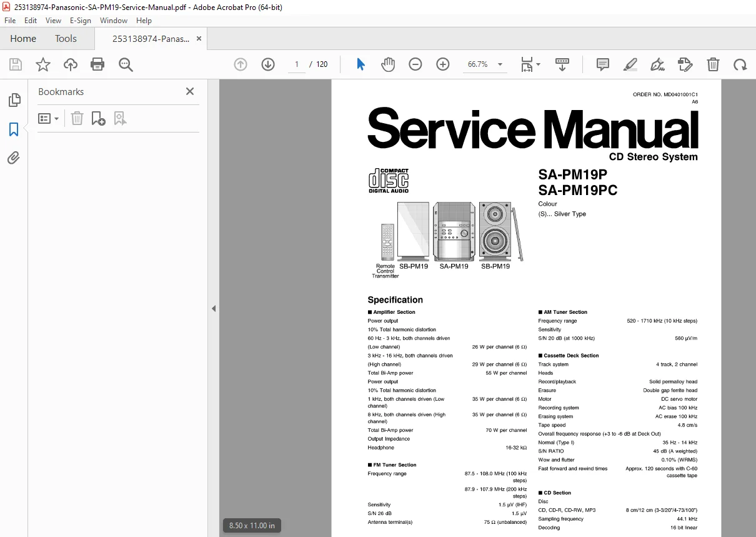
Task: Open the File menu
Action: [10, 21]
